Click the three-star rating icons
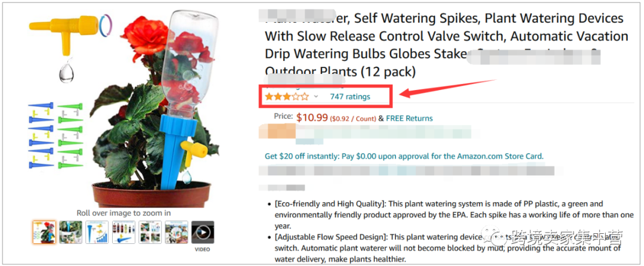644x266 pixels. coord(287,96)
